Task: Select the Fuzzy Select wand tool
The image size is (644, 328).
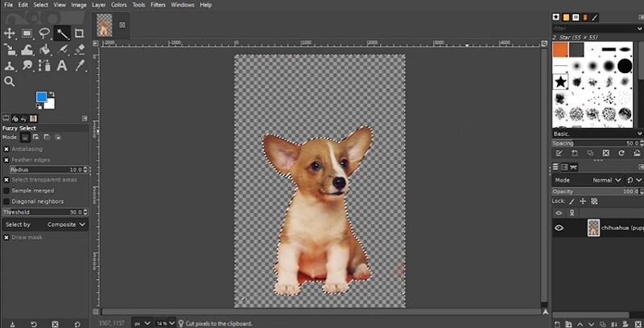Action: click(62, 33)
